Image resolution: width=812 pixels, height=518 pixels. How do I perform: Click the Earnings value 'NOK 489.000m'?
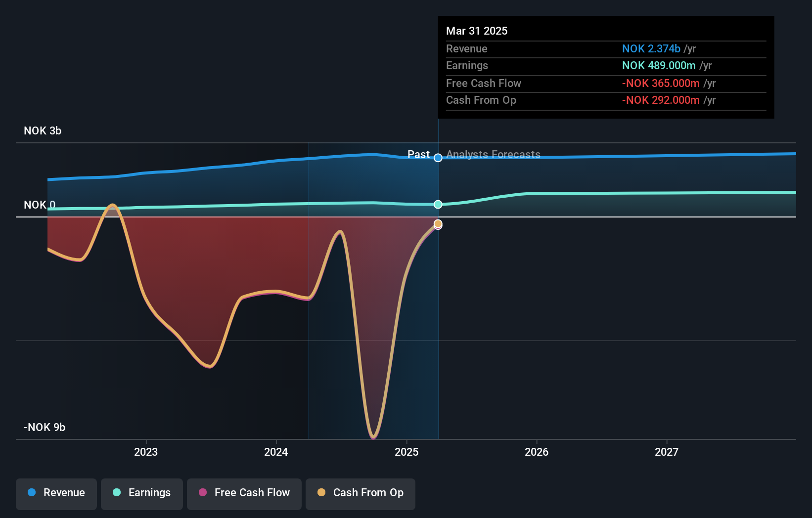click(659, 65)
